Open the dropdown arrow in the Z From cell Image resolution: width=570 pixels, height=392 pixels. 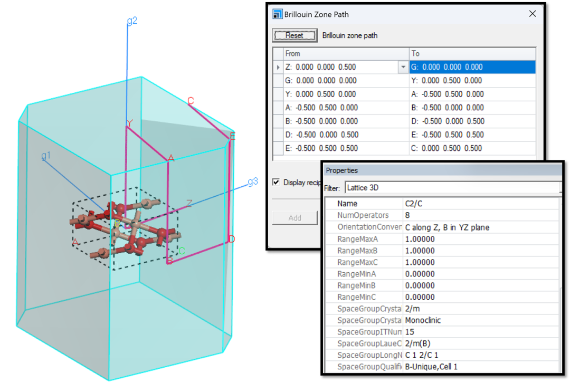pos(403,67)
